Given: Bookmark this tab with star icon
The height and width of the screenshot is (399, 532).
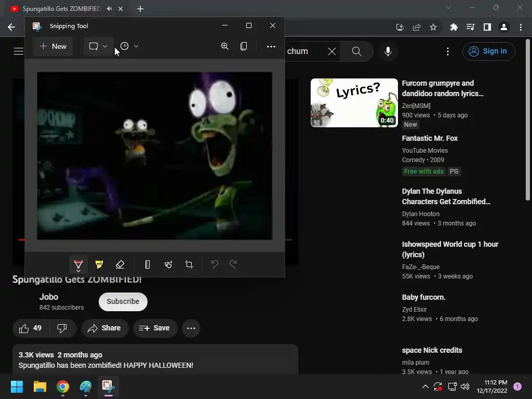Looking at the screenshot, I should (x=433, y=27).
